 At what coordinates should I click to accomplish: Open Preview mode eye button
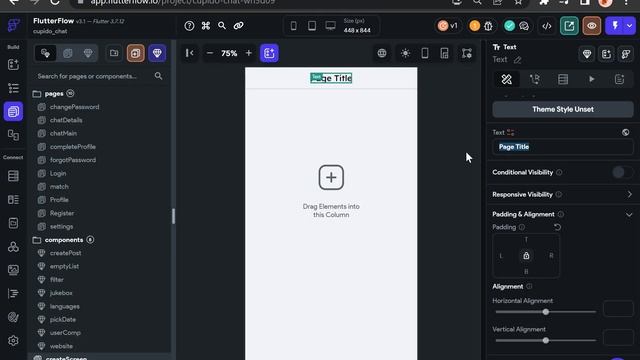coord(591,26)
